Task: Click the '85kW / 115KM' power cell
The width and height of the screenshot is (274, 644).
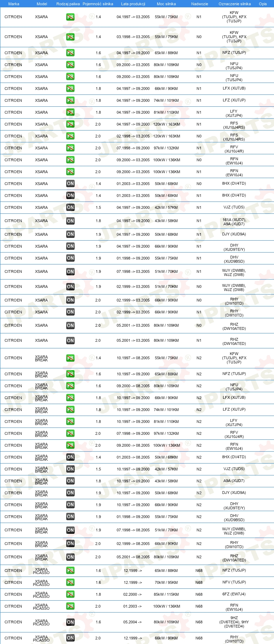Action: tap(166, 594)
